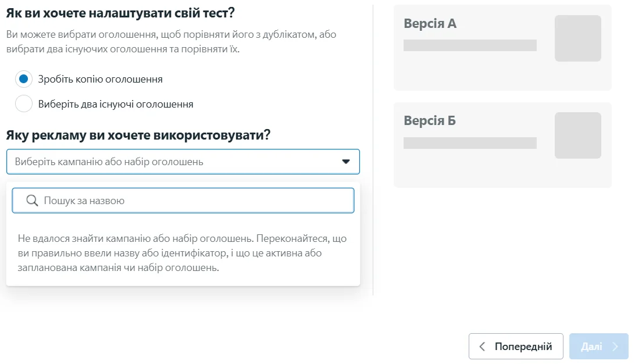Collapse the Виберіть кампанію selector
Screen dimensions: 635x364
pyautogui.click(x=183, y=162)
